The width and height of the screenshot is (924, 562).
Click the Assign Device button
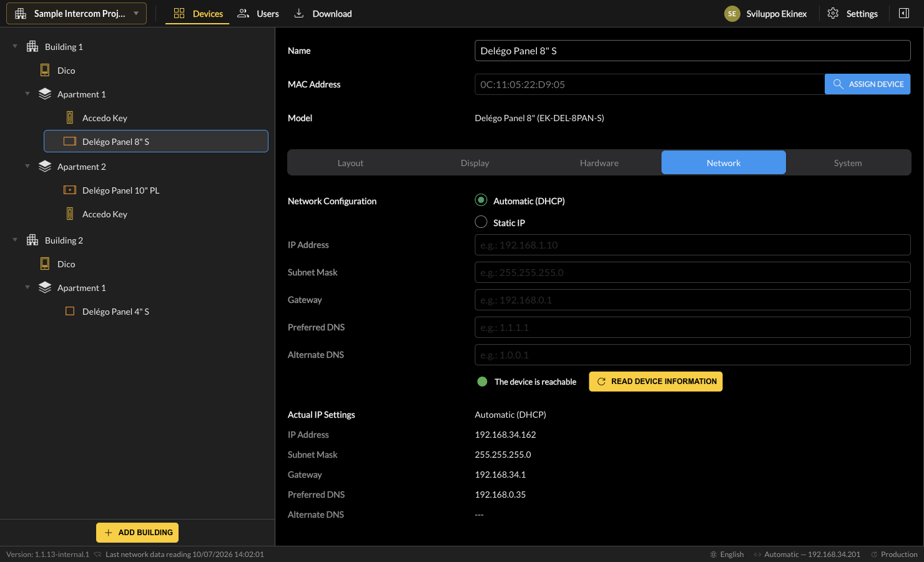coord(868,84)
